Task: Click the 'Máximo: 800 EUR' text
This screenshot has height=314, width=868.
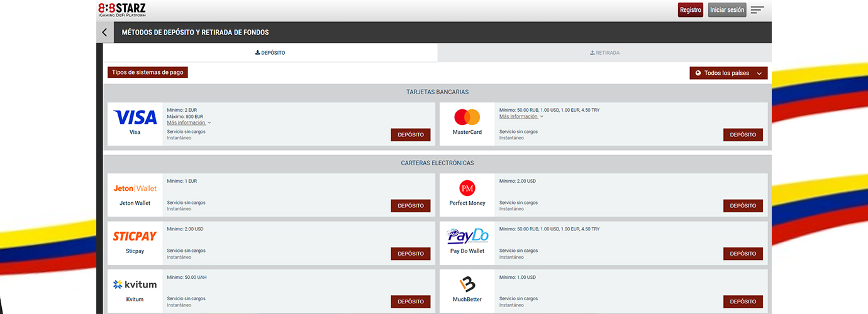Action: coord(185,116)
